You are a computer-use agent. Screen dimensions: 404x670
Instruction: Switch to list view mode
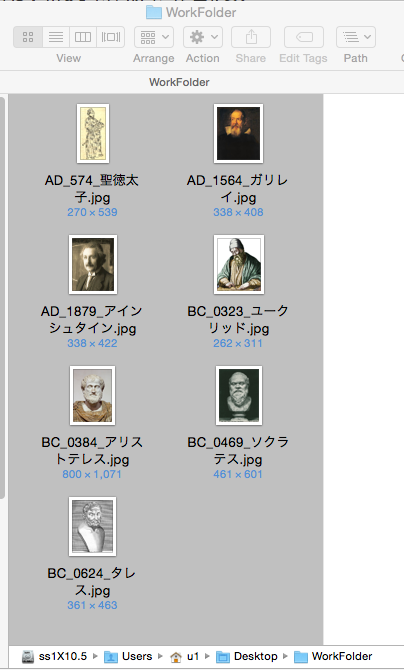[x=56, y=37]
